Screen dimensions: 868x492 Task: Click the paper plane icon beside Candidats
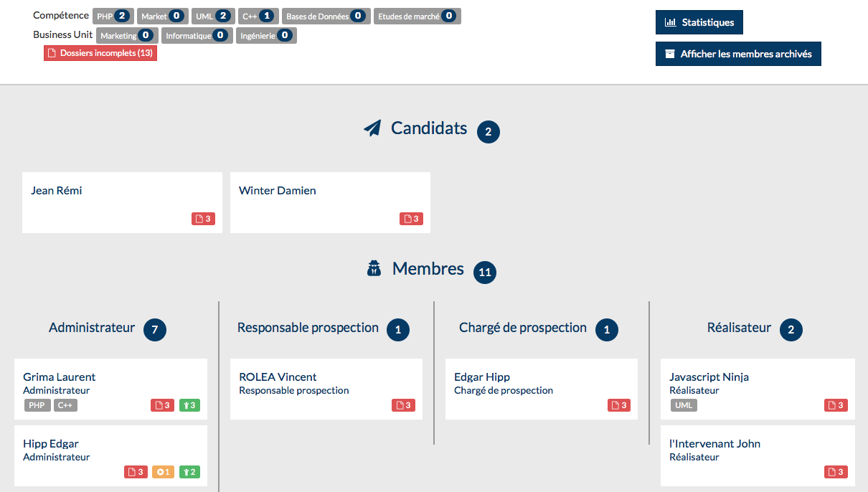[x=372, y=129]
